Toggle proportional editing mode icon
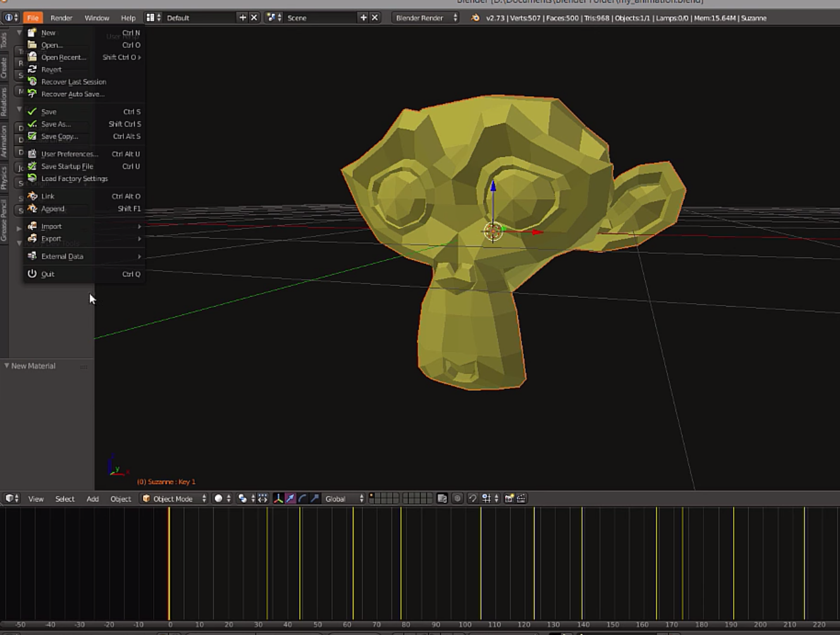 (457, 498)
